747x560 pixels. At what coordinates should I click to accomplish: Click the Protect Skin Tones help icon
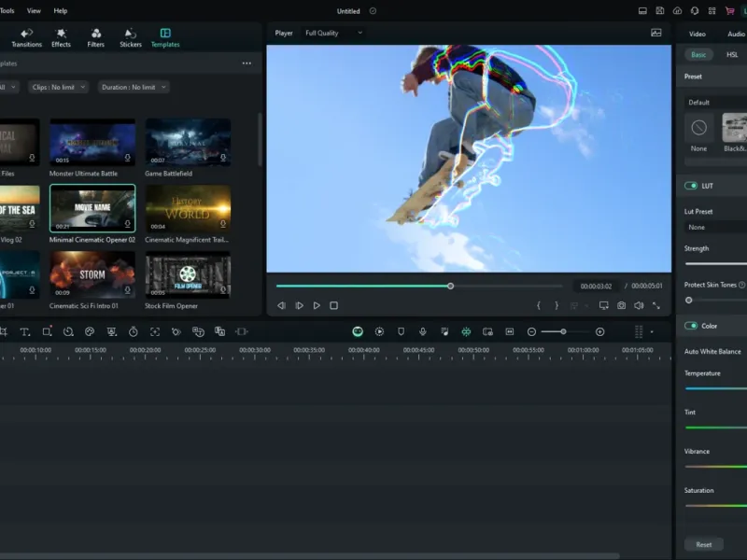tap(741, 285)
